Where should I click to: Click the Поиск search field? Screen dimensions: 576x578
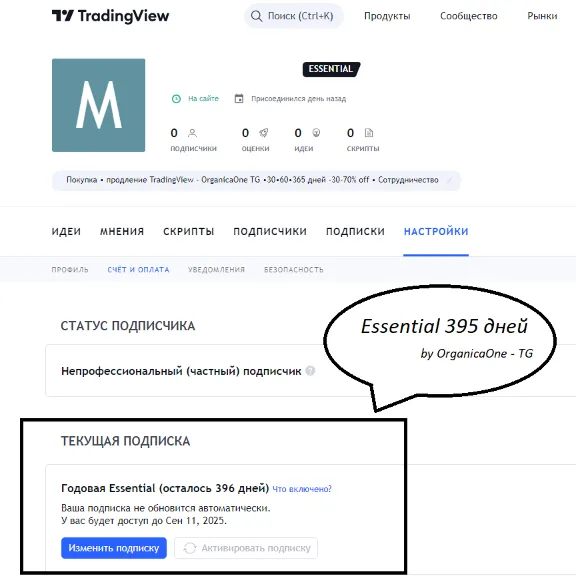(294, 16)
